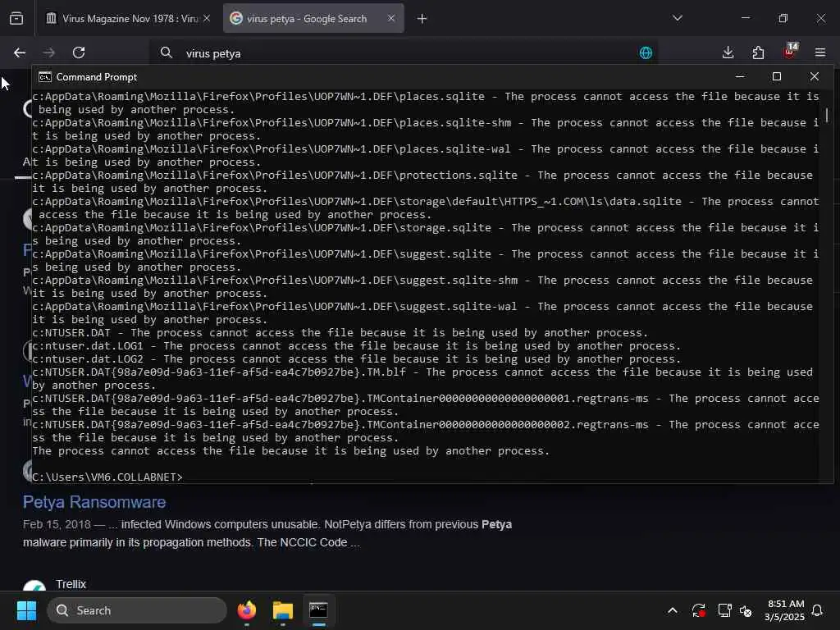
Task: Go back to the previous page
Action: tap(20, 52)
